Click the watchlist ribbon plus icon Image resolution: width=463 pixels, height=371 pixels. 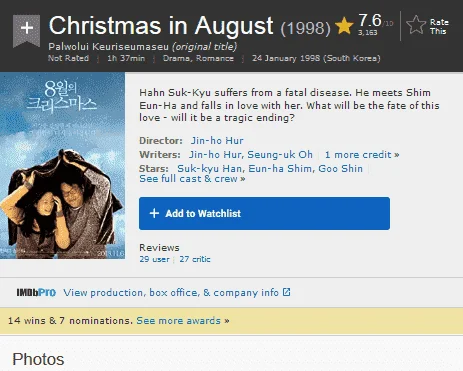(x=26, y=29)
